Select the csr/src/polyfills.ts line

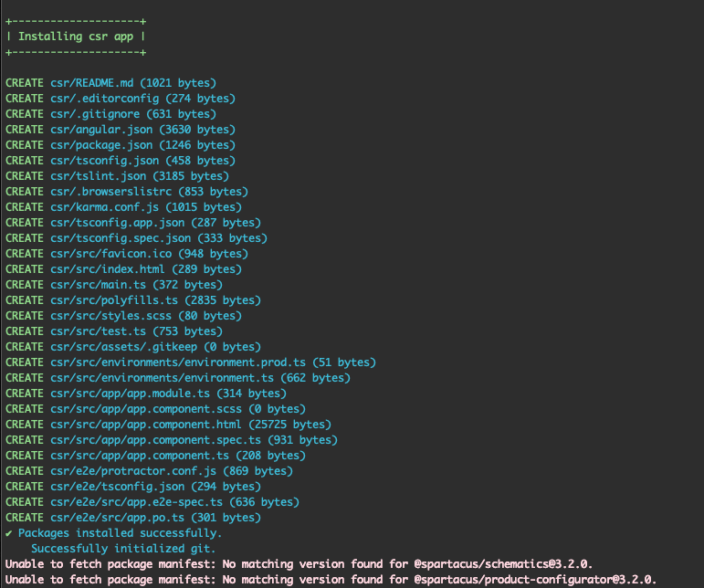[x=133, y=300]
